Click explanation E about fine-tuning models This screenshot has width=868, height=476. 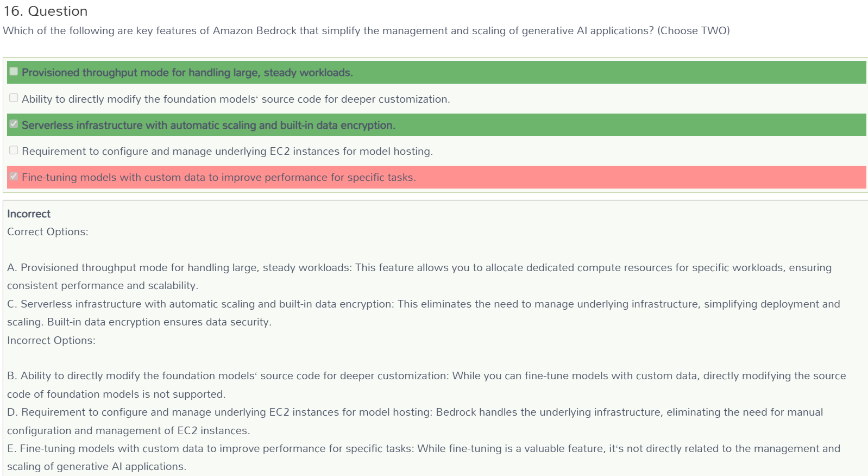(x=424, y=458)
